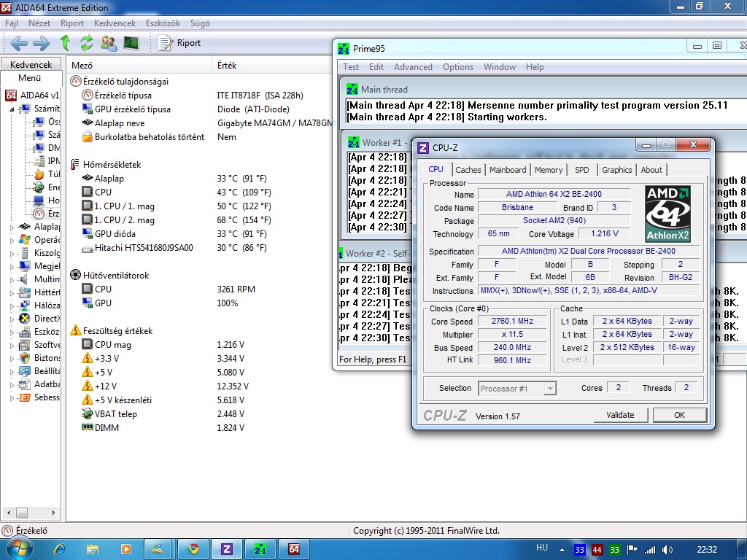Expand the Alaplap tree node
The height and width of the screenshot is (560, 747).
click(x=12, y=227)
